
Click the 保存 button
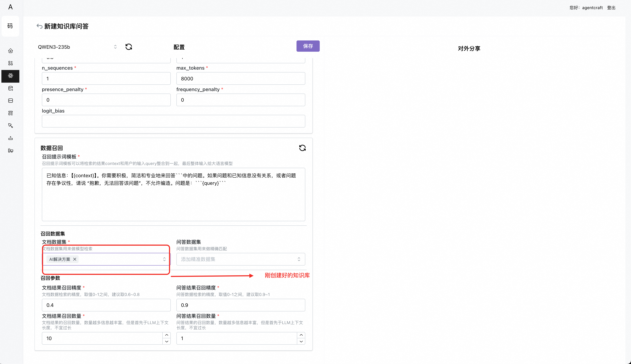[x=308, y=46]
